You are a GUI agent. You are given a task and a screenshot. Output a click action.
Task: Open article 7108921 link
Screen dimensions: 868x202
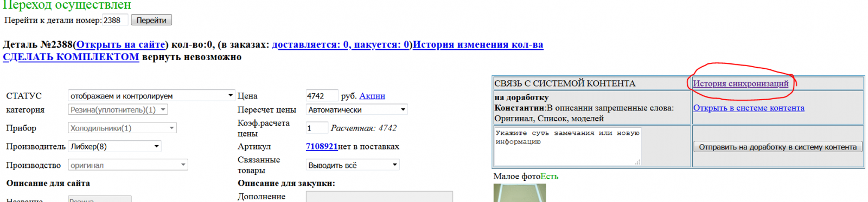(x=322, y=146)
